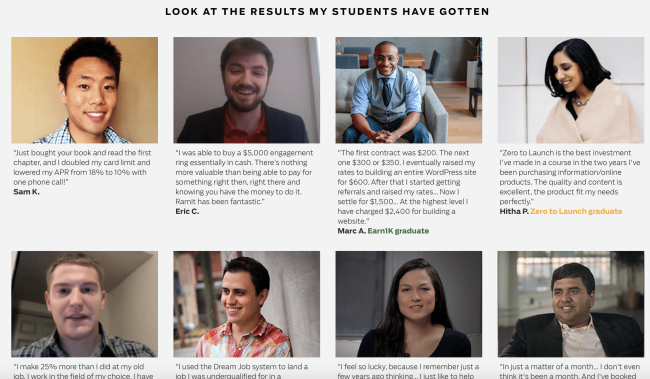Click the heading about student results
This screenshot has width=650, height=379.
pos(327,12)
